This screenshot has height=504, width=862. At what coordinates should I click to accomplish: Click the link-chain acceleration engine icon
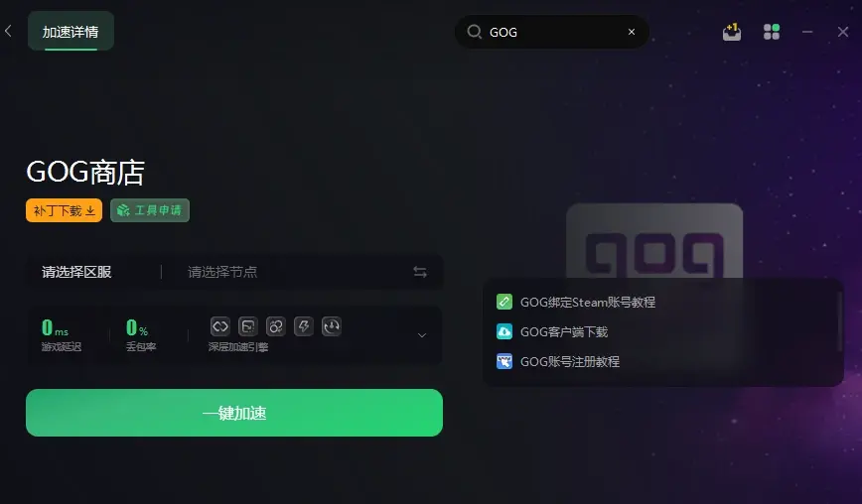[x=219, y=326]
